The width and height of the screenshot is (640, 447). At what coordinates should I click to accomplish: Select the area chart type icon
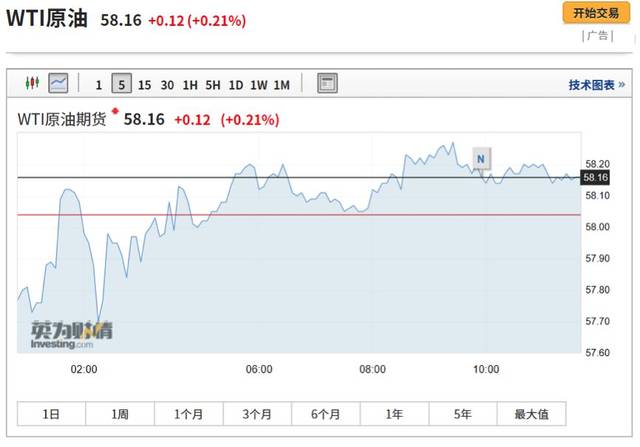pyautogui.click(x=59, y=84)
